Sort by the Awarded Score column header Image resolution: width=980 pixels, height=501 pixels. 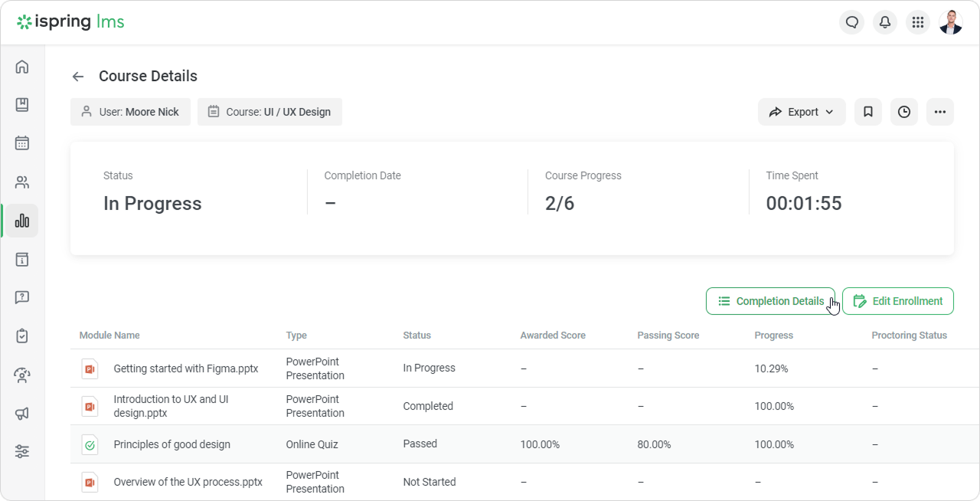[x=553, y=336]
